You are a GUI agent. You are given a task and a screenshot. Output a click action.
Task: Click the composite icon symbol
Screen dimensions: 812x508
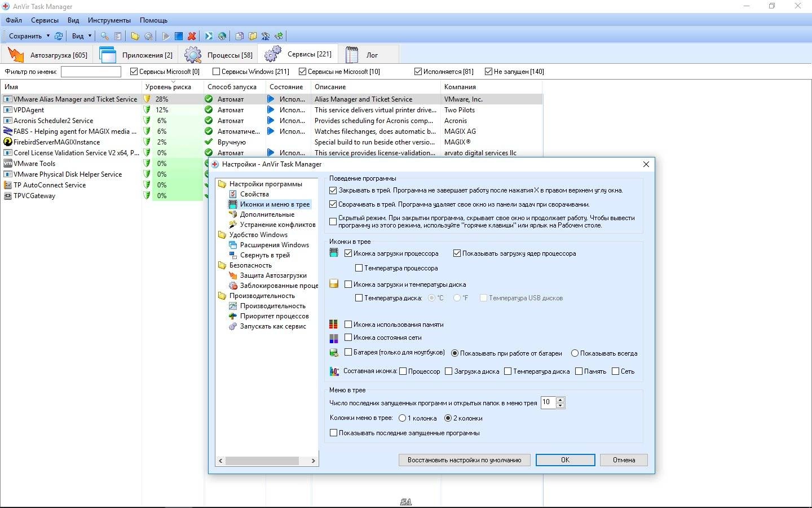pos(334,371)
